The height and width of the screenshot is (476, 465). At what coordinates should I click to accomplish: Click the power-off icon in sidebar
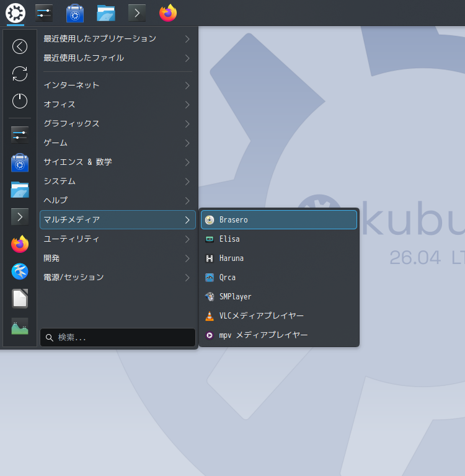coord(20,101)
